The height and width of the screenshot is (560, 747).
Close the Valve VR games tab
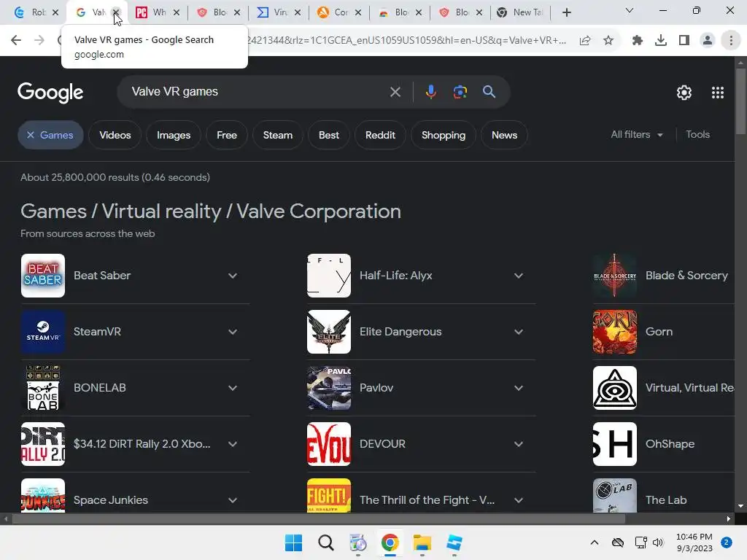click(x=116, y=12)
